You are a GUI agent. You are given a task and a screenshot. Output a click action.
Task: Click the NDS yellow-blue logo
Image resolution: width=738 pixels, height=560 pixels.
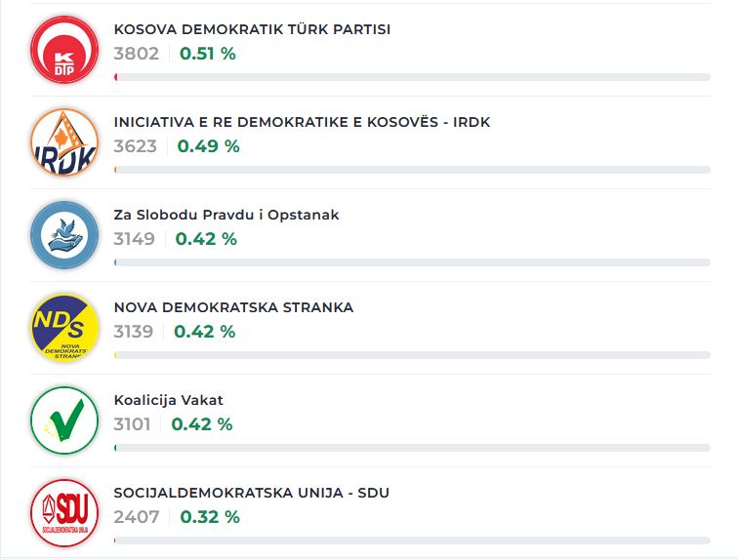(x=64, y=327)
